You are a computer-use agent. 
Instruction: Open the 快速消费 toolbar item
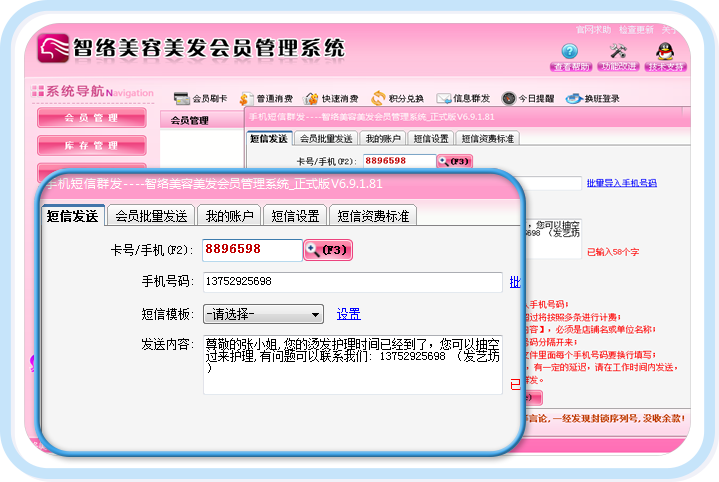pos(331,99)
